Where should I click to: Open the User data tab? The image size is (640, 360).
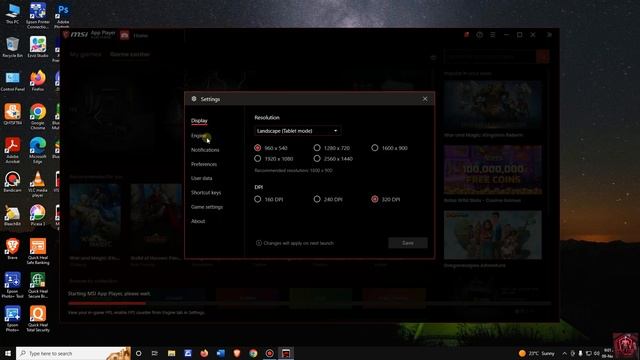[x=201, y=178]
